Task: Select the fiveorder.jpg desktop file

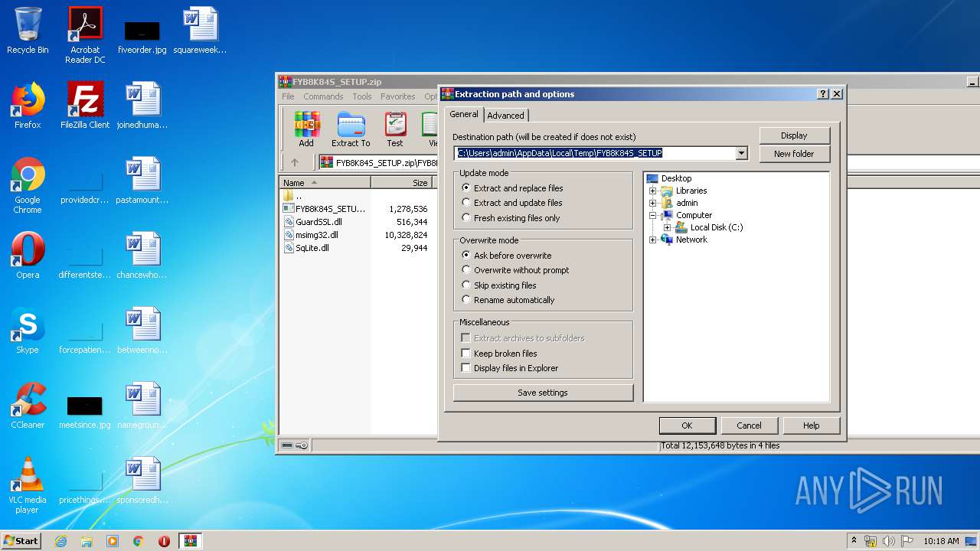Action: (142, 35)
